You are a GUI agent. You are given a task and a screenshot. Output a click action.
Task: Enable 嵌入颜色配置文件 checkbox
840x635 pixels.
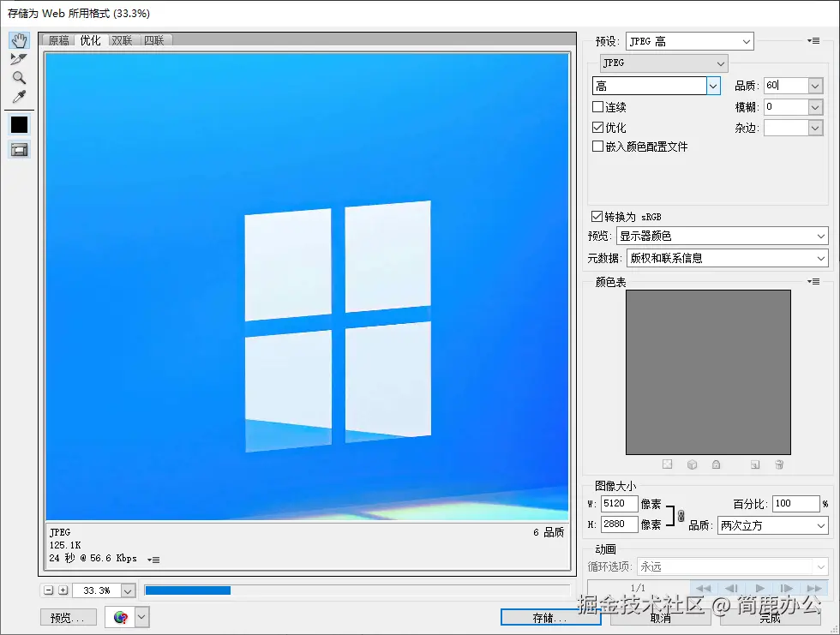click(x=598, y=147)
